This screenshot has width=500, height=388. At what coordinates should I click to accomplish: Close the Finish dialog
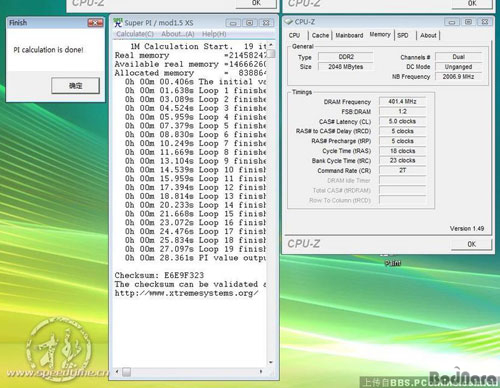pos(95,23)
